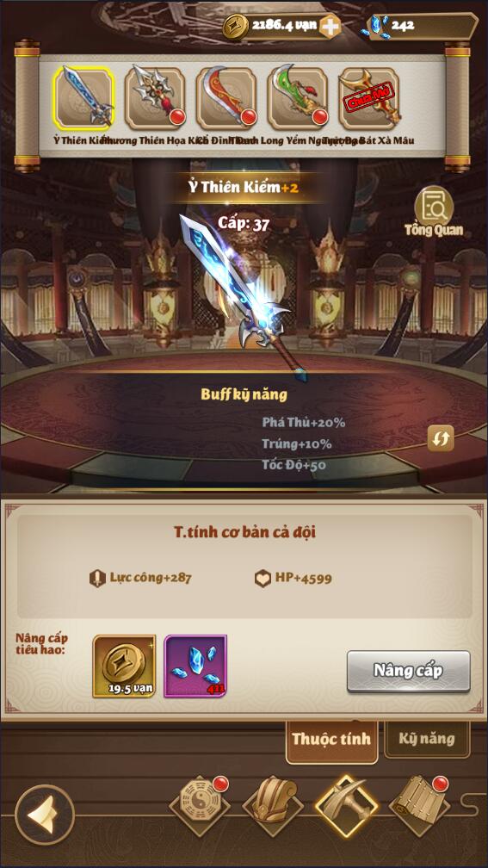Tap the blue crystal currency counter
The image size is (488, 868).
pos(419,26)
